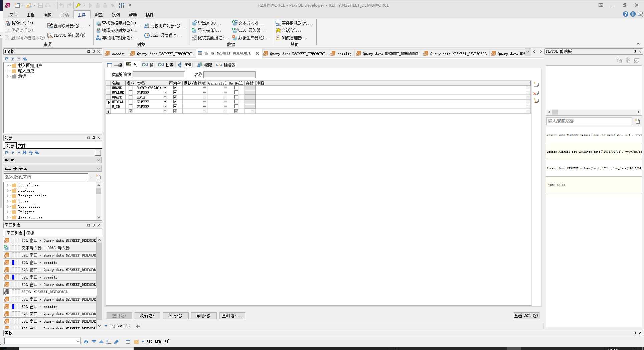
Task: Switch to the 索引 indexes tab
Action: 185,65
